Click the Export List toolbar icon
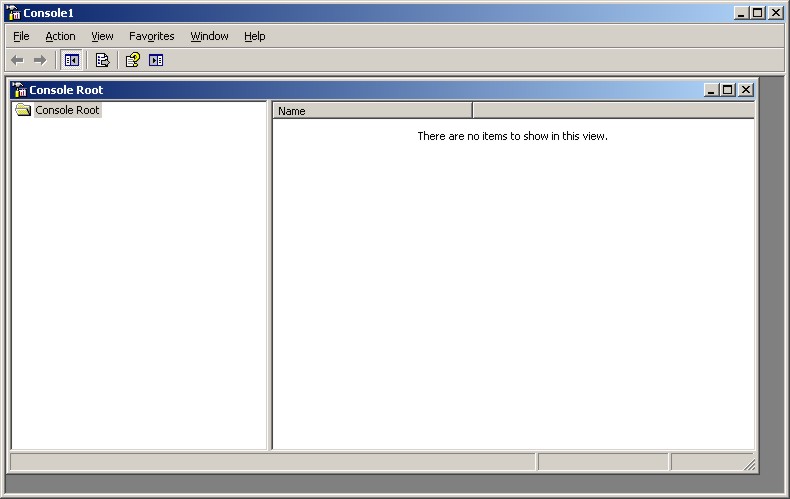Screen dimensions: 790x499 (102, 60)
